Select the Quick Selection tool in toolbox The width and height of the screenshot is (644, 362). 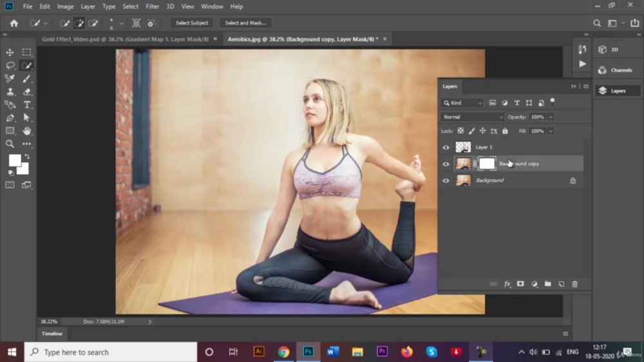click(26, 66)
